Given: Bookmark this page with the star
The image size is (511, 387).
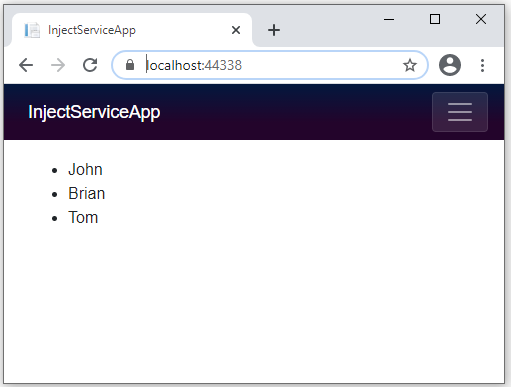Looking at the screenshot, I should pos(410,65).
